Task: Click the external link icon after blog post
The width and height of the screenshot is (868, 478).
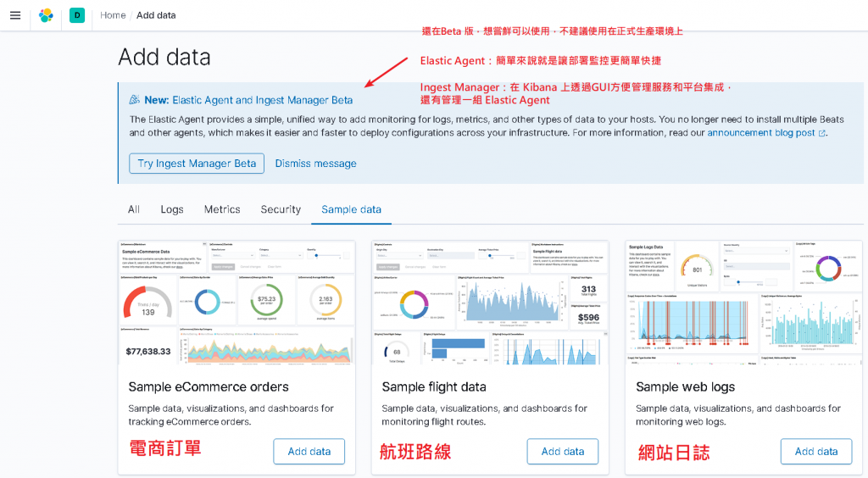Action: (821, 133)
